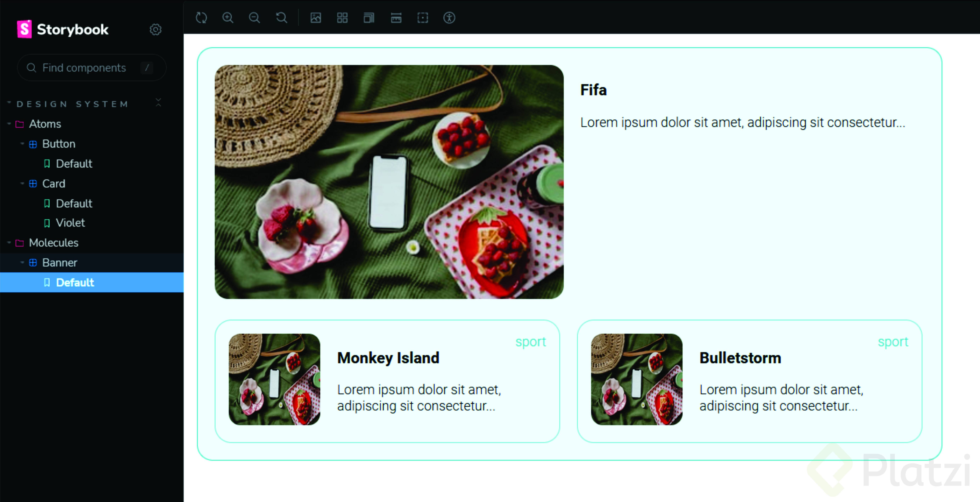980x502 pixels.
Task: Open the accessibility vision simulator icon
Action: 449,18
